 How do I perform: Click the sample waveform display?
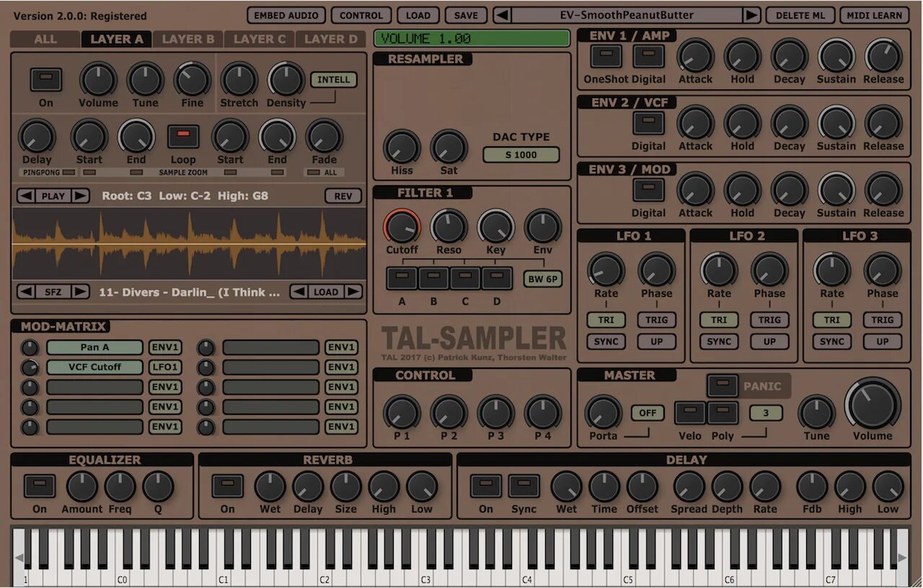[189, 244]
